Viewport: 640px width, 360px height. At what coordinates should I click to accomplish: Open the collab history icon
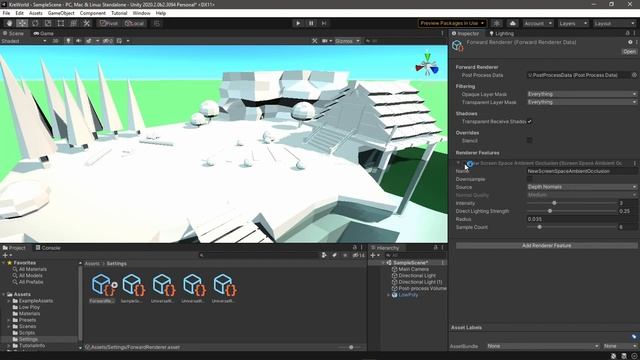click(497, 23)
